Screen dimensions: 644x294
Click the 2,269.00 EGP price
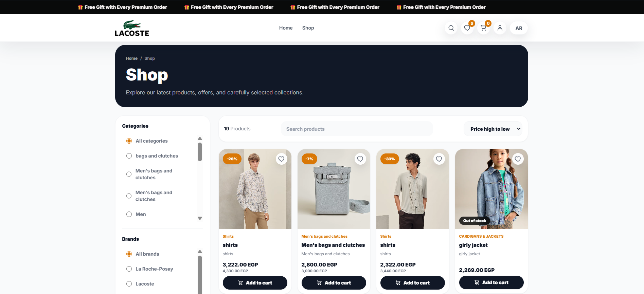coord(477,270)
